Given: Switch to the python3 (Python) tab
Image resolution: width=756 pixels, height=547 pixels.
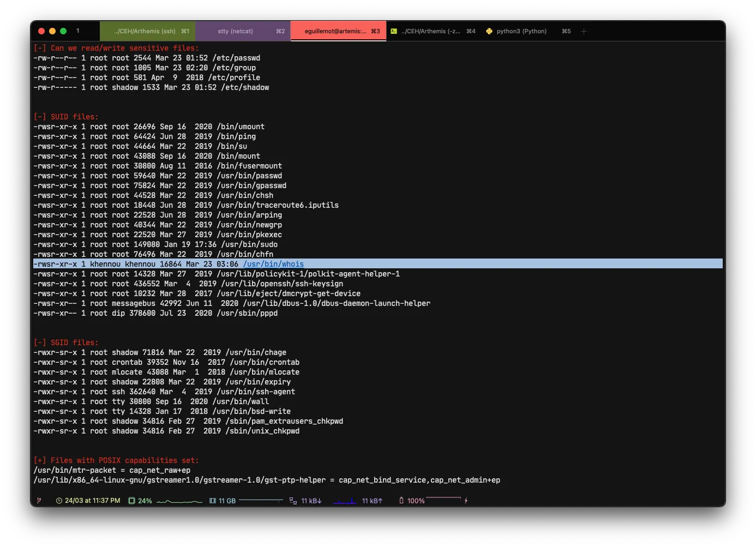Looking at the screenshot, I should [x=521, y=31].
